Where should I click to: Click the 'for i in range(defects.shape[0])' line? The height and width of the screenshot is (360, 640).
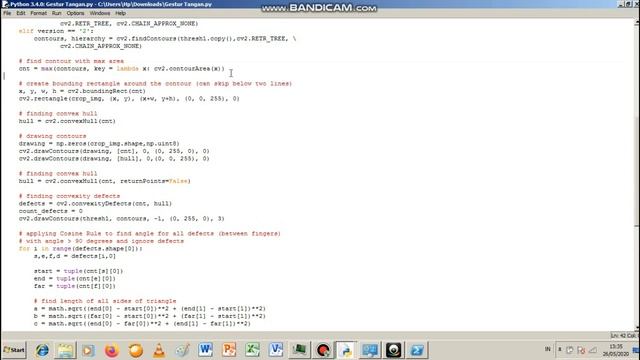[80, 249]
